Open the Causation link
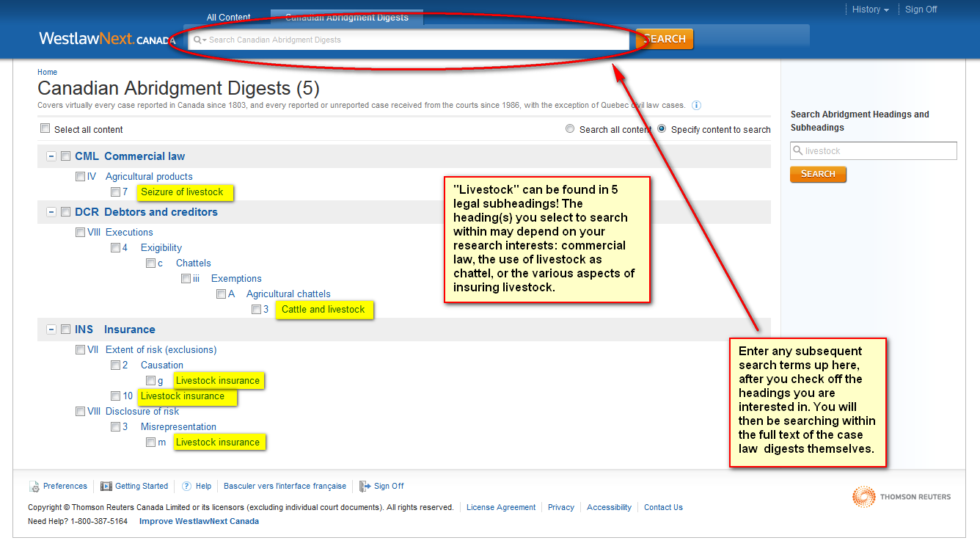Screen dimensions: 980x546 [162, 365]
